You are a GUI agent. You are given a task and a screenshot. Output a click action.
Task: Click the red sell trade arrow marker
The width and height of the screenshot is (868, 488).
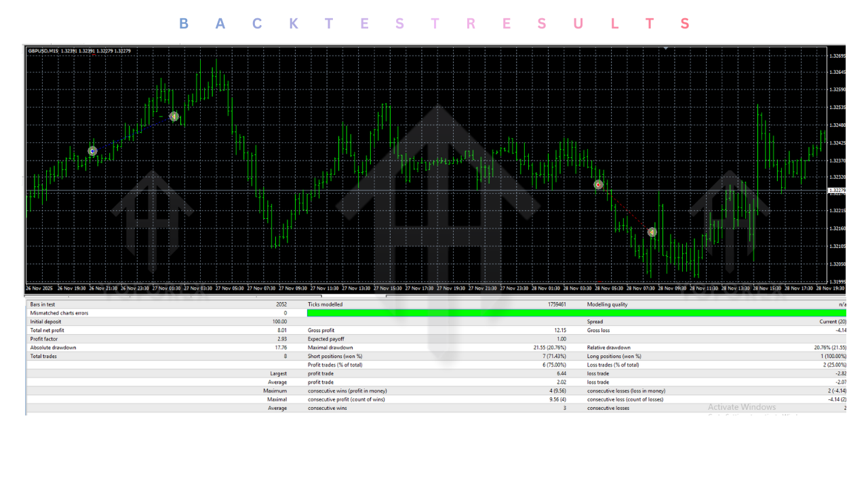click(x=598, y=184)
